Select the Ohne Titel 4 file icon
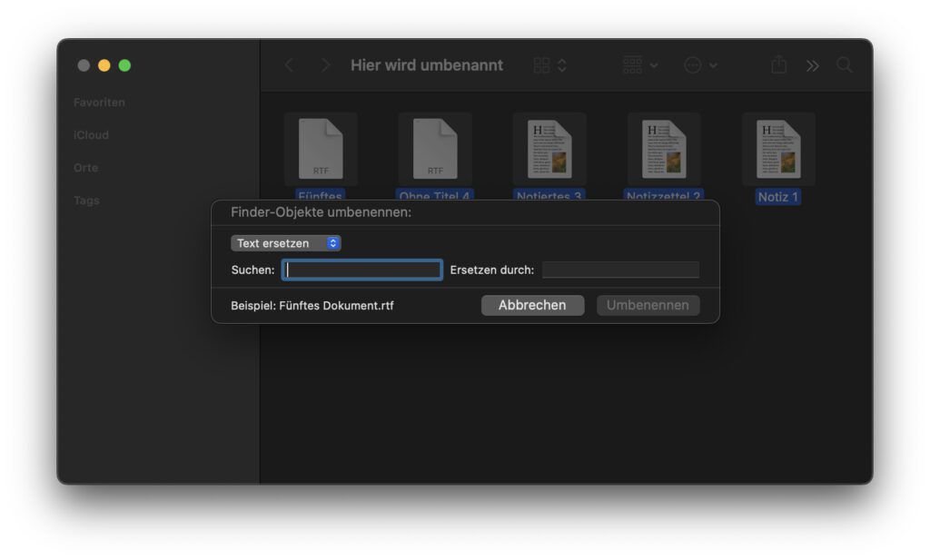This screenshot has width=930, height=560. pos(435,149)
